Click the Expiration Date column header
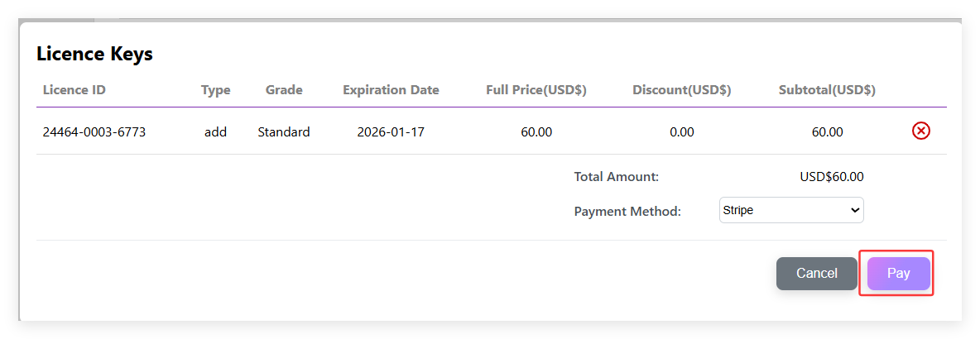Image resolution: width=980 pixels, height=339 pixels. pyautogui.click(x=391, y=90)
